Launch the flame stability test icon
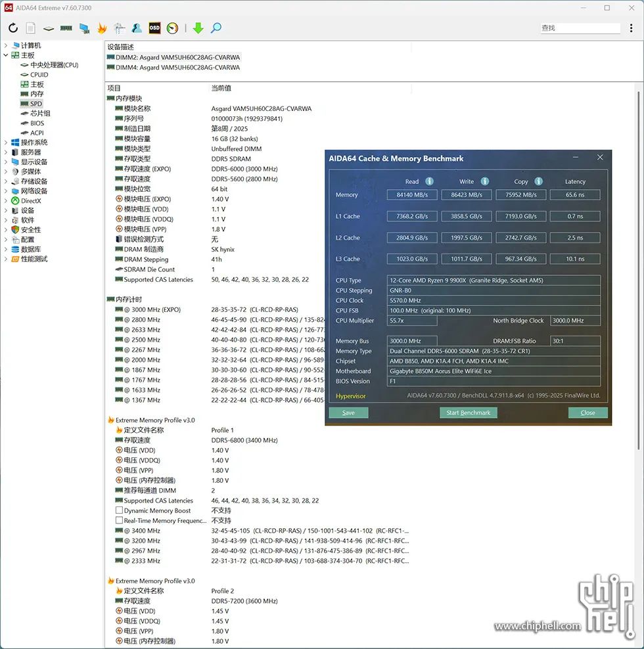The image size is (644, 649). coord(102,28)
